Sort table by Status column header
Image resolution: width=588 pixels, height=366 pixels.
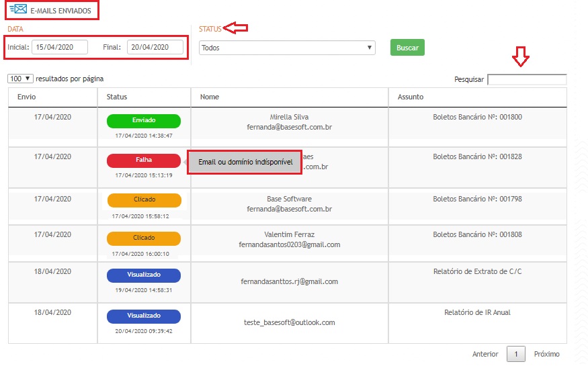pyautogui.click(x=117, y=97)
